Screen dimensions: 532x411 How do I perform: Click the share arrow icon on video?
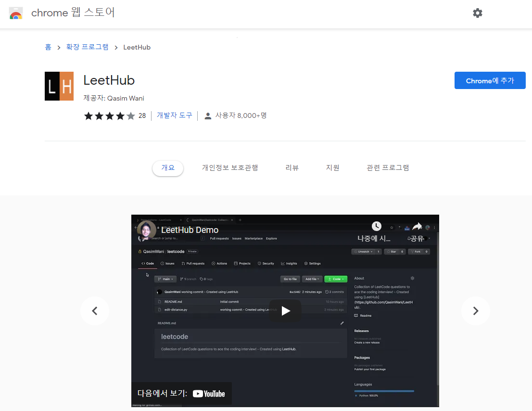[x=417, y=226]
